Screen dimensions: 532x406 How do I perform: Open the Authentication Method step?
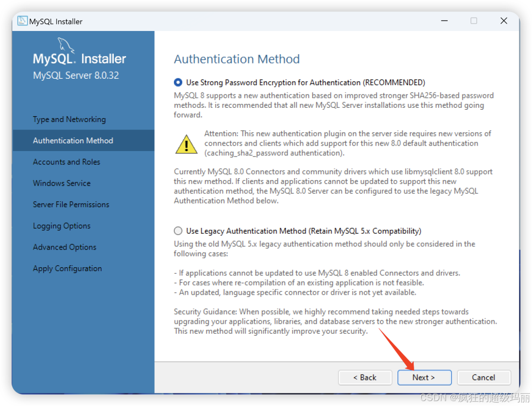(83, 140)
